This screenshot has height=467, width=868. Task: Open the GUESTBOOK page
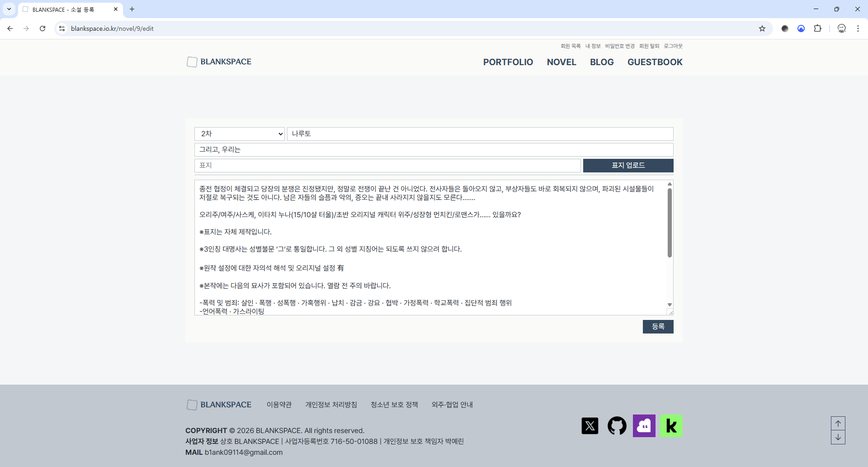tap(655, 62)
